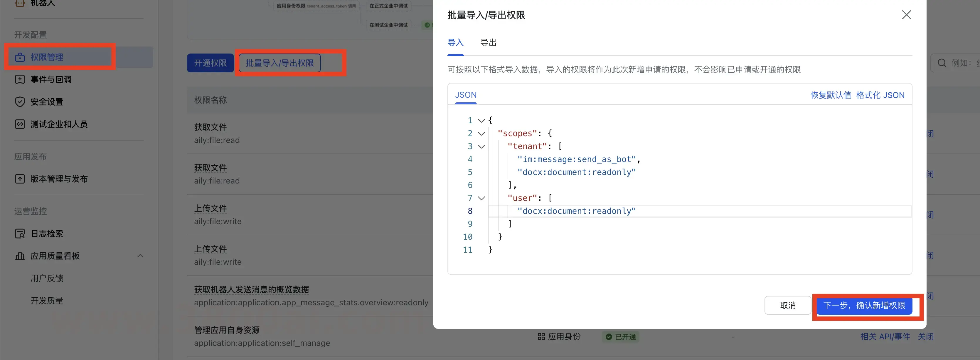Click the 应用质量看板 chart icon
Viewport: 980px width, 360px height.
tap(20, 256)
